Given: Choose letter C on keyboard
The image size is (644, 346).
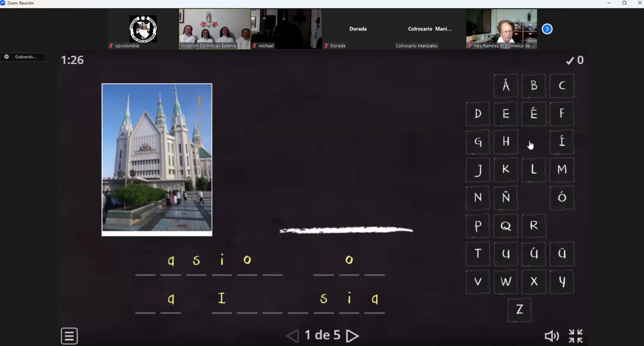Looking at the screenshot, I should (562, 86).
